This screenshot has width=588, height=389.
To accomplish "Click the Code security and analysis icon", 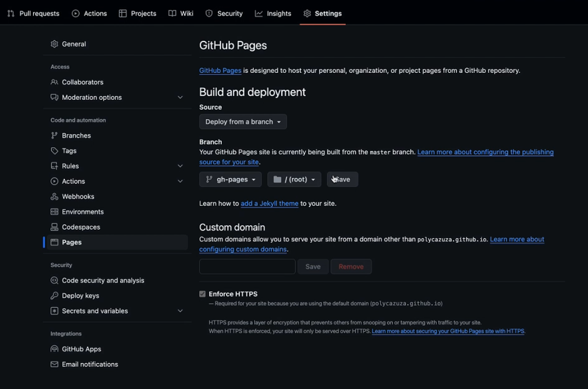I will click(56, 280).
